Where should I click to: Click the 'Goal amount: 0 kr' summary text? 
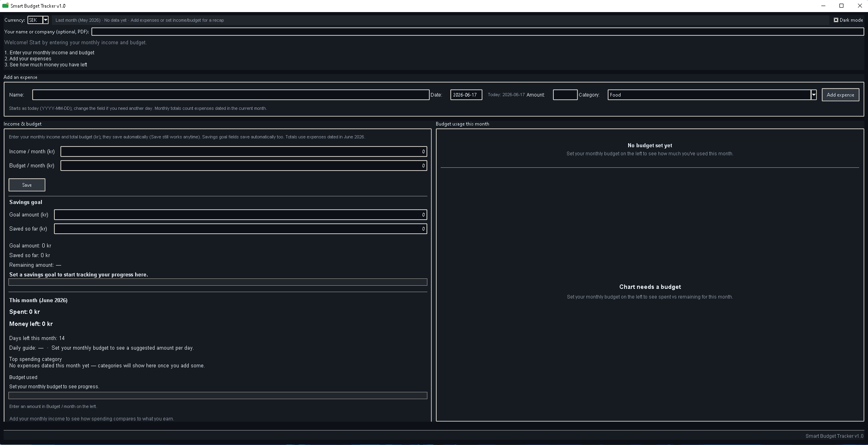tap(30, 246)
